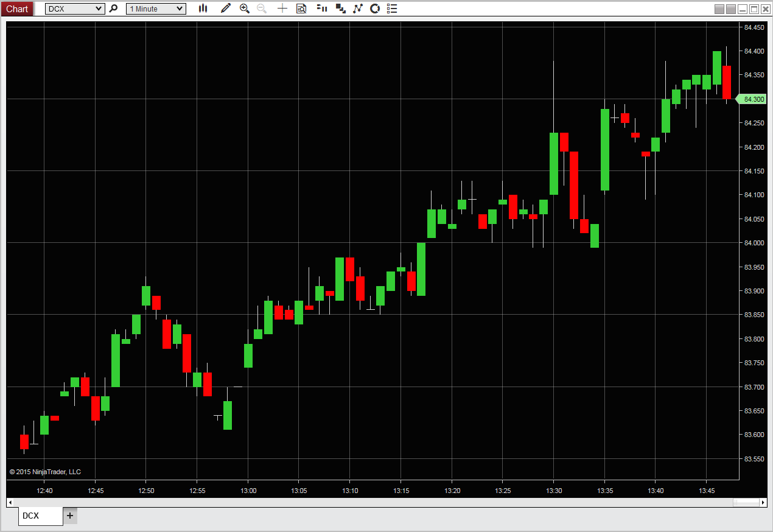
Task: Open the Strategies circular icon
Action: tap(375, 9)
